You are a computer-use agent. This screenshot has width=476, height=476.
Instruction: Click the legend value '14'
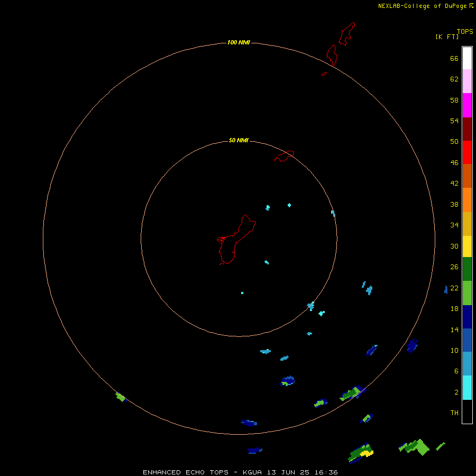(454, 329)
